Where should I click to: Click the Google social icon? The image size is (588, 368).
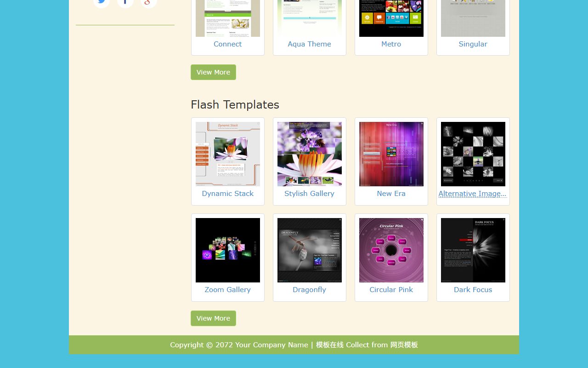[x=148, y=2]
